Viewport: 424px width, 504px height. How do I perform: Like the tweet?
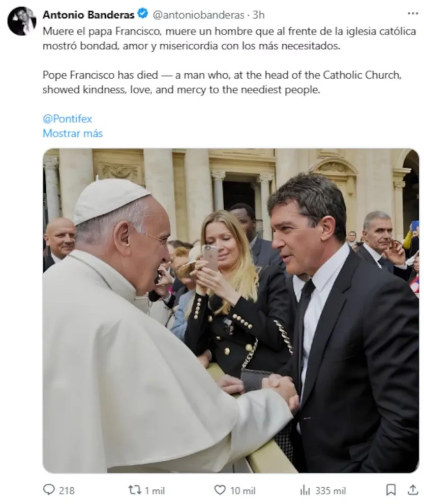pos(220,490)
